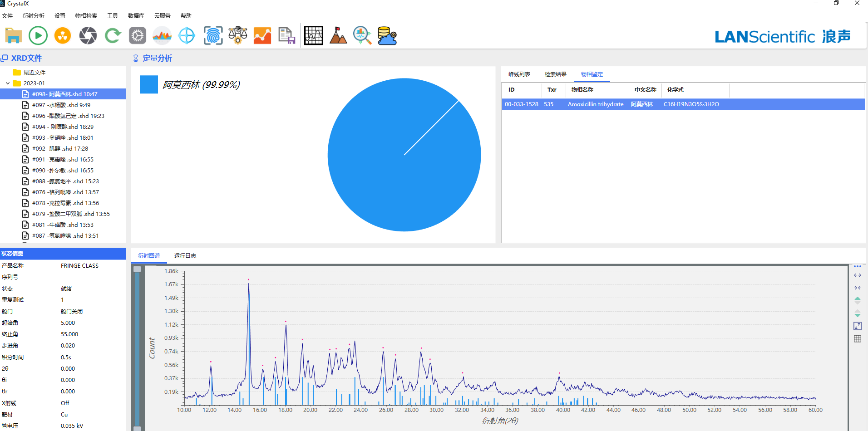868x431 pixels.
Task: Open the 物相检索 menu
Action: [86, 16]
